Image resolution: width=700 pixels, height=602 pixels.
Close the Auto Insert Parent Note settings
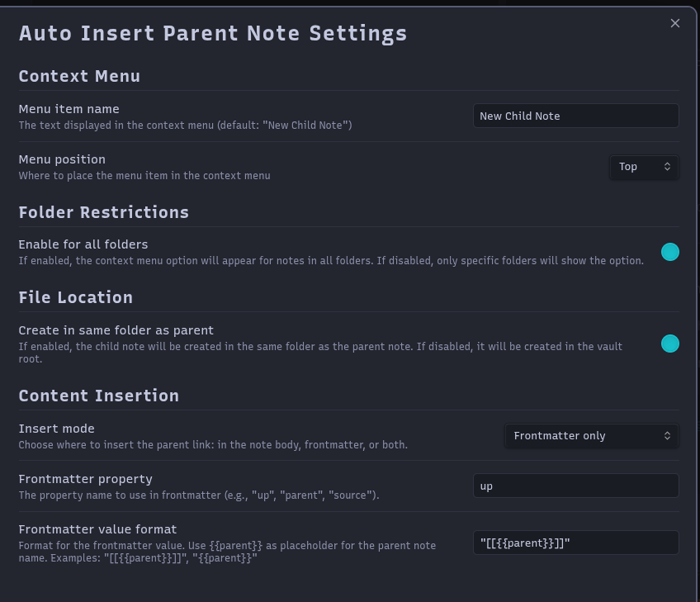tap(675, 23)
